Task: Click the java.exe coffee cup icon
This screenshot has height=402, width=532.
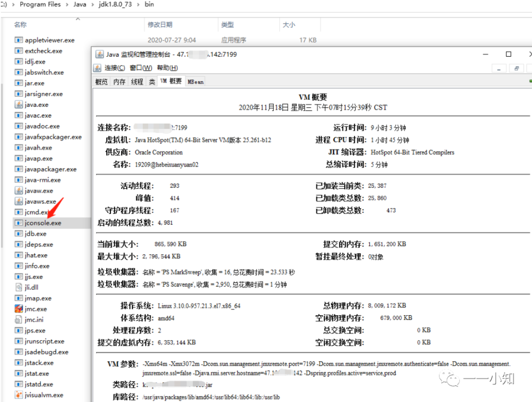Action: click(19, 104)
